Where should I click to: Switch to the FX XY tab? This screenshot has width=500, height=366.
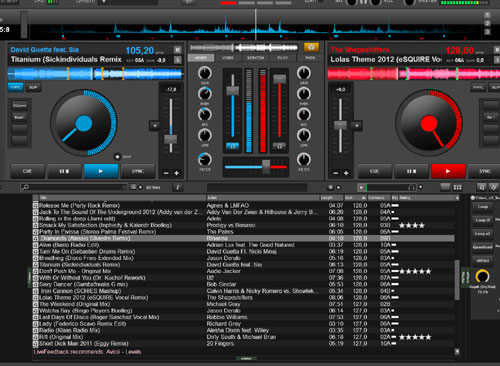tap(283, 58)
